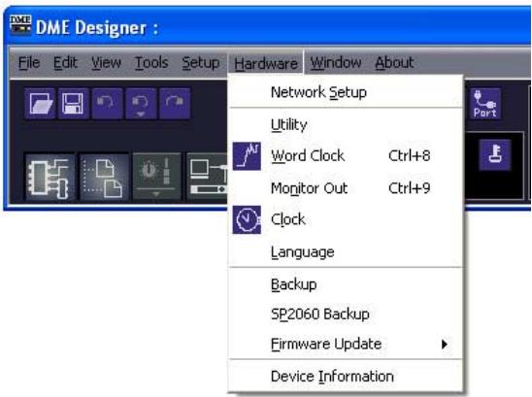Click the chip component circuit icon
The image size is (532, 397).
pos(50,177)
